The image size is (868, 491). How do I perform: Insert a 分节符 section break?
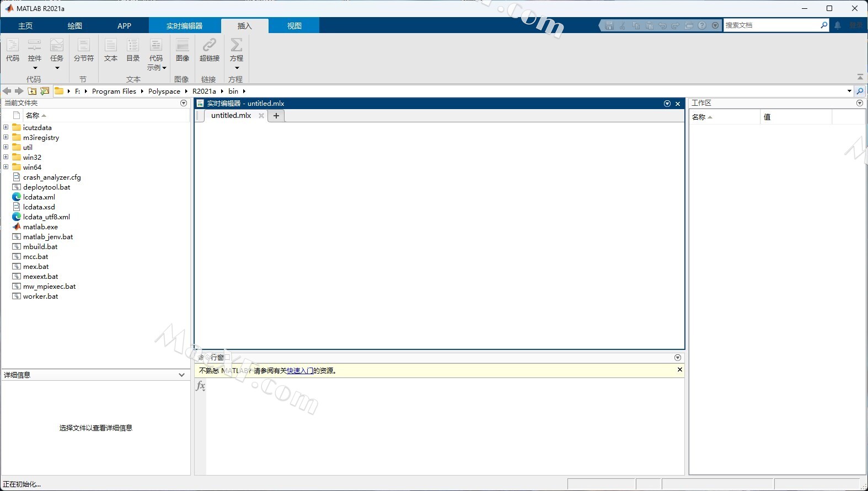coord(83,50)
